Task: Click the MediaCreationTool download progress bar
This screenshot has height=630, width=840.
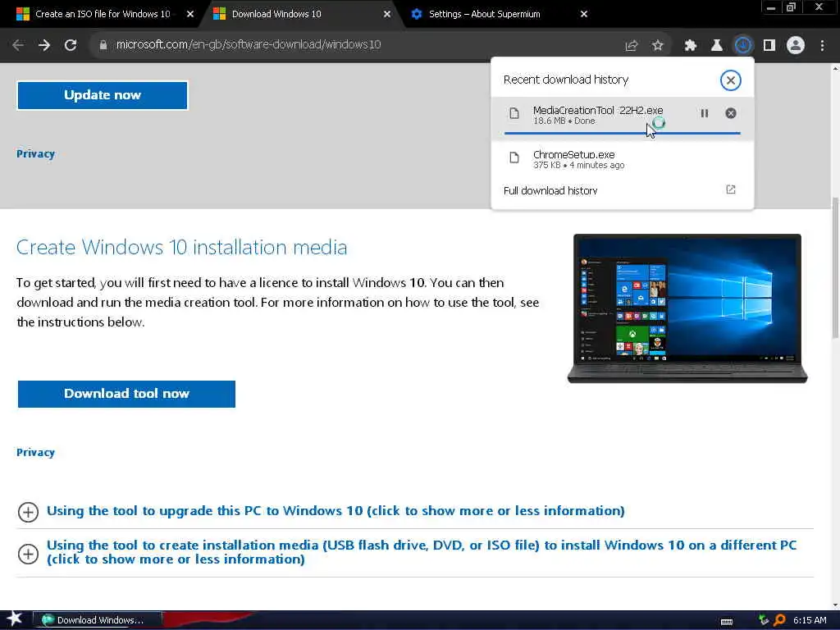Action: (x=622, y=133)
